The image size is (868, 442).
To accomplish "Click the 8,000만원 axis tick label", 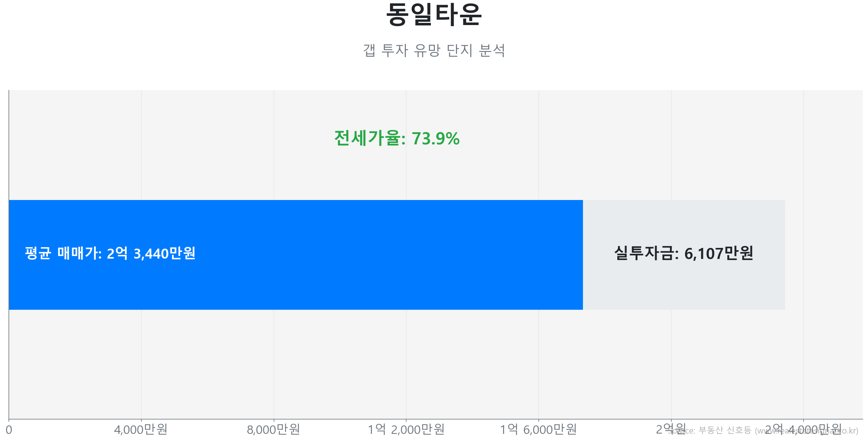I will pyautogui.click(x=273, y=429).
